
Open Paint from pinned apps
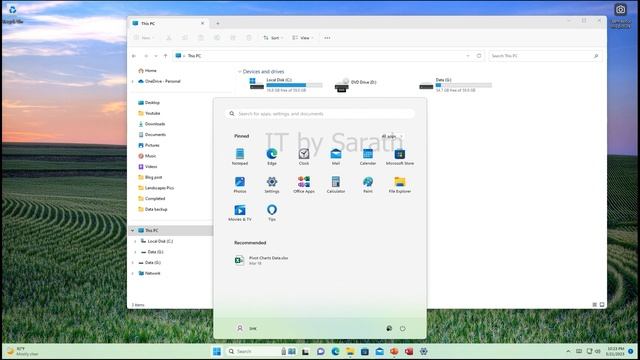click(x=368, y=185)
